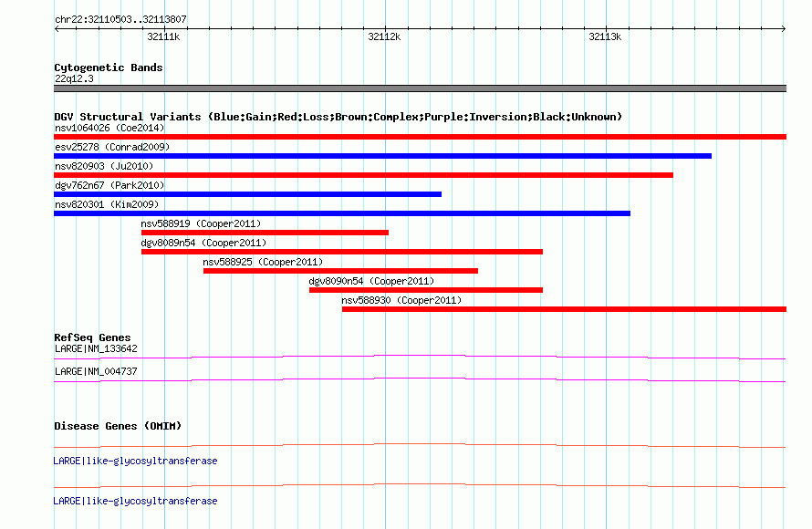Click the nsv588930 (Cooper2011) label
This screenshot has width=812, height=529.
click(401, 300)
